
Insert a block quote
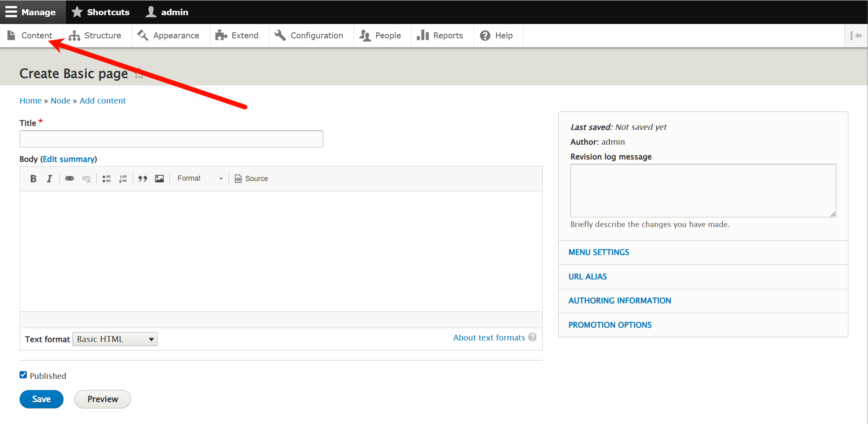(x=143, y=179)
